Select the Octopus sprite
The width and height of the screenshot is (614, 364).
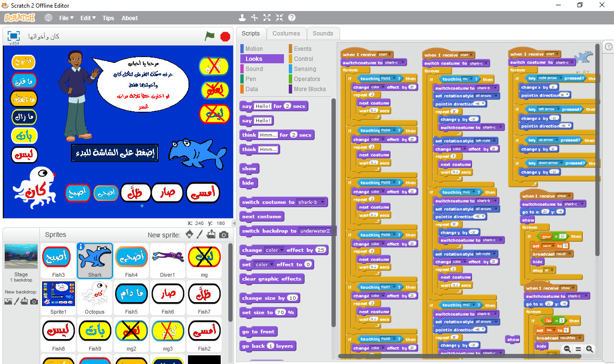[94, 297]
